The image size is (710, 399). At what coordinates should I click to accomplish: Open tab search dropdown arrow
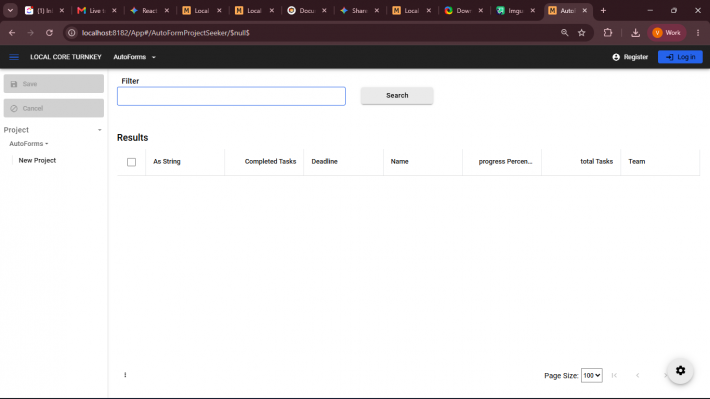(10, 10)
